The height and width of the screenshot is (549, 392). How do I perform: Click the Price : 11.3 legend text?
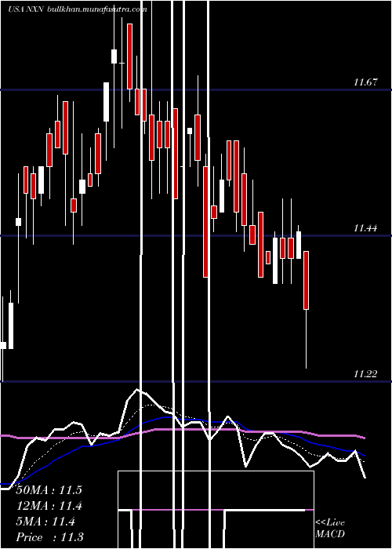49,537
